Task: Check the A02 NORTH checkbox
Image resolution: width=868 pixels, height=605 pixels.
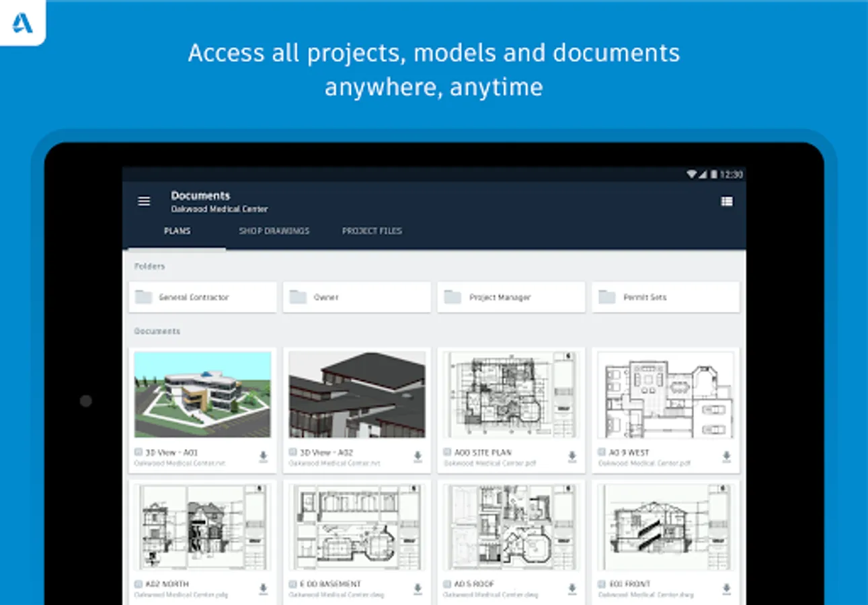Action: point(139,584)
